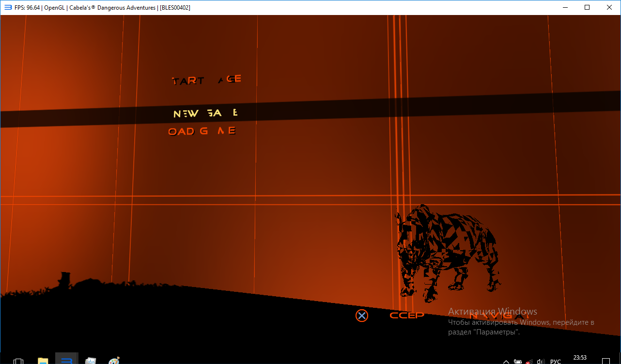Close the Cabela's Dangerous Adventures window
621x364 pixels.
(609, 7)
